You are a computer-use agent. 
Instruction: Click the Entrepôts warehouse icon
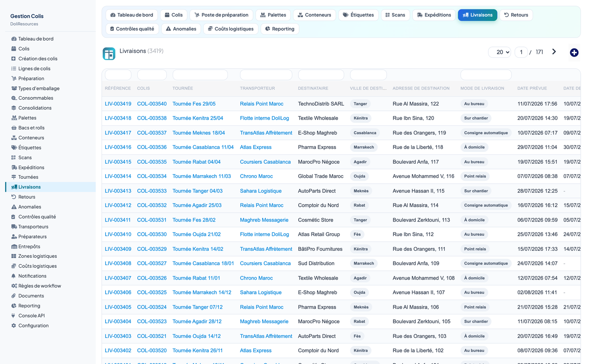(x=14, y=246)
